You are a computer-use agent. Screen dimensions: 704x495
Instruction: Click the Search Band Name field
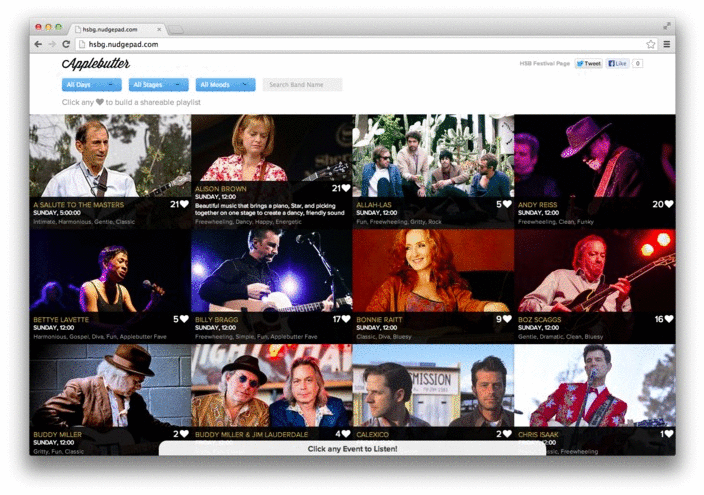pyautogui.click(x=302, y=85)
